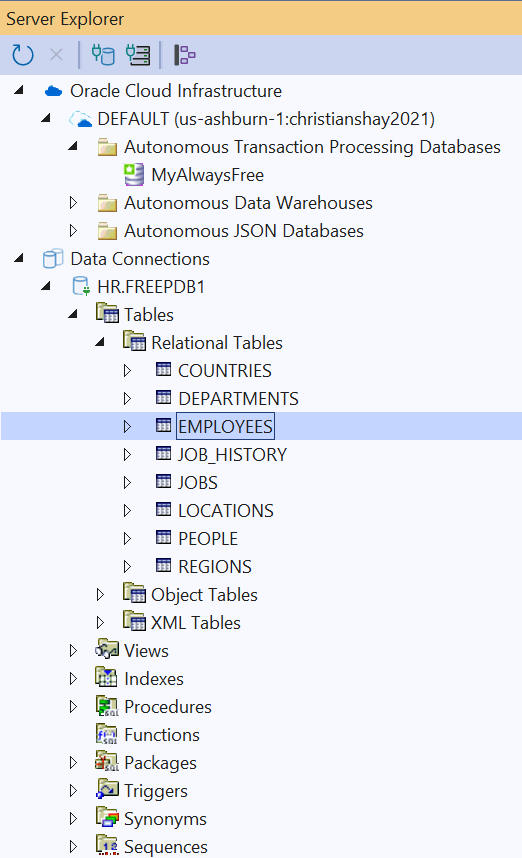Select the Functions node label
Image resolution: width=522 pixels, height=858 pixels.
click(x=162, y=734)
